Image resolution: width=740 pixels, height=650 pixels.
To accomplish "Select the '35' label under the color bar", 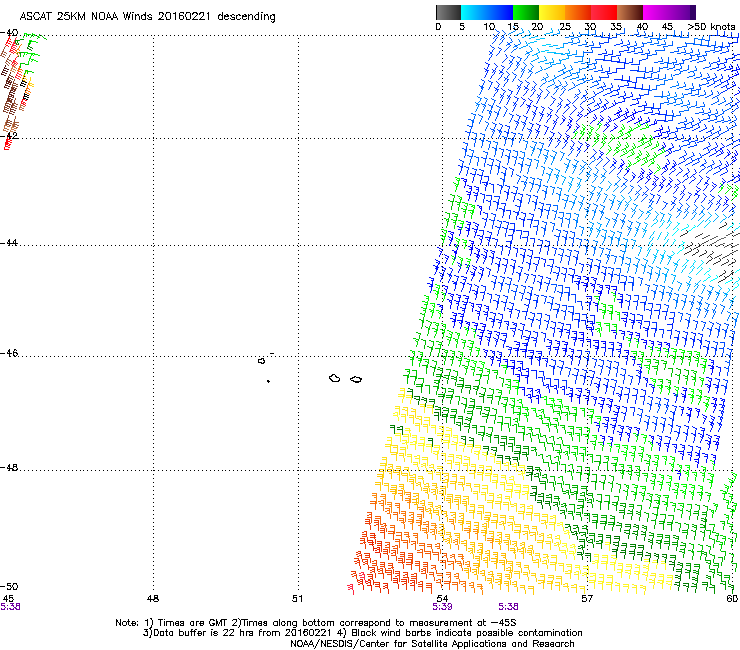I will [616, 27].
